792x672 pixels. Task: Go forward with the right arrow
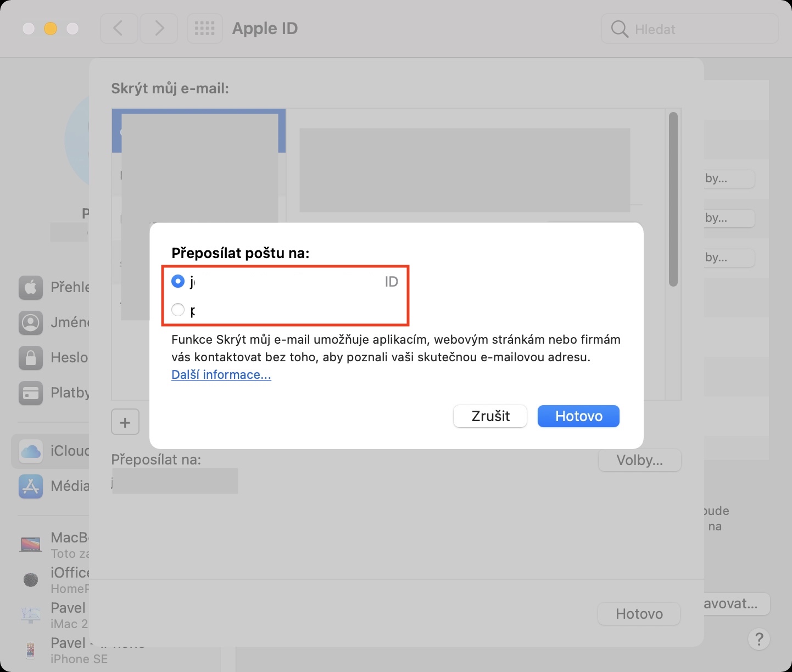coord(159,29)
